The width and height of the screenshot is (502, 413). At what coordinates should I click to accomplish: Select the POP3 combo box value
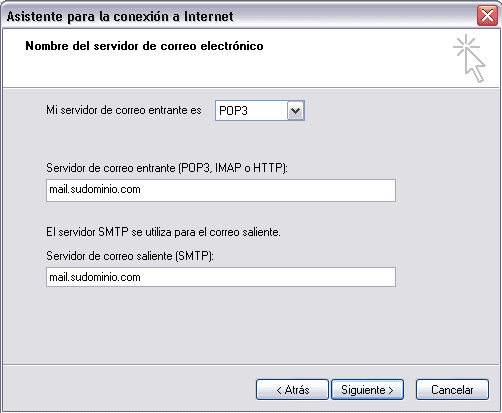pos(251,111)
